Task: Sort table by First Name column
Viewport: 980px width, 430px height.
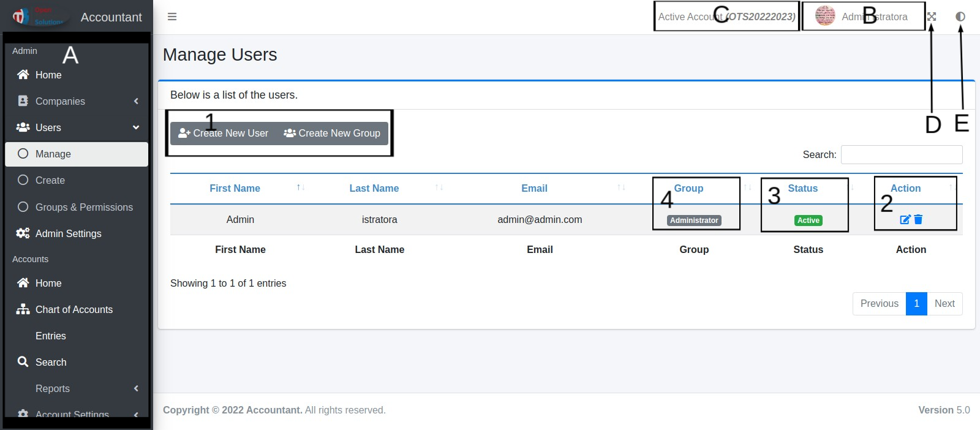Action: coord(235,189)
